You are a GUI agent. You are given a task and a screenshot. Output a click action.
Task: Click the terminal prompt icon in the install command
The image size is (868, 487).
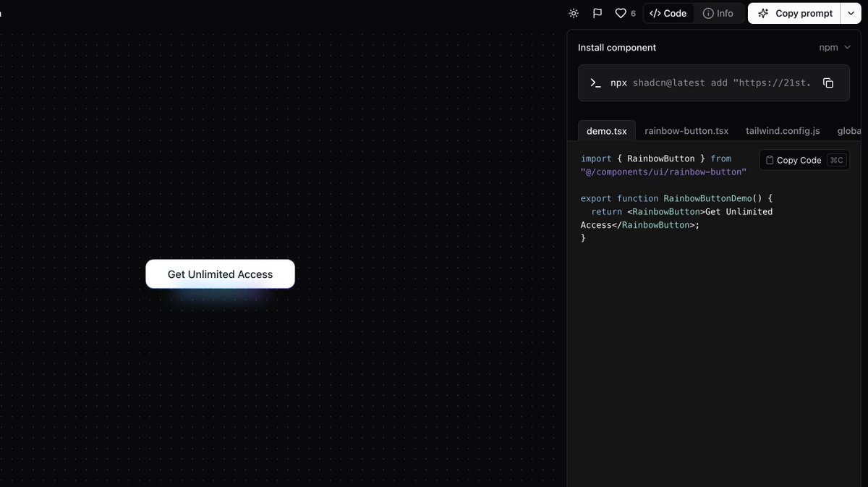pos(595,82)
